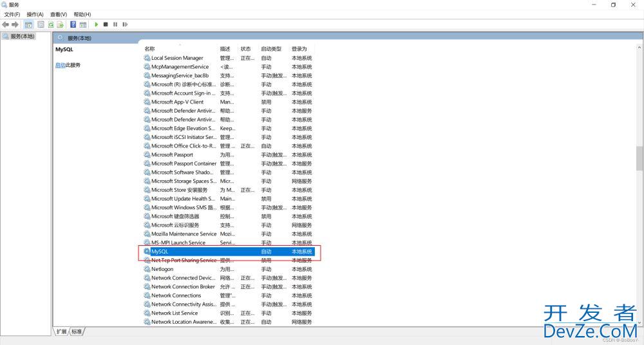Sort by the 状态 column header
The height and width of the screenshot is (345, 644).
[x=245, y=49]
